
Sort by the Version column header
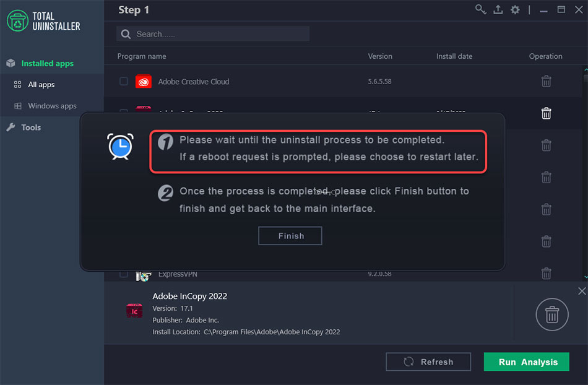(380, 56)
